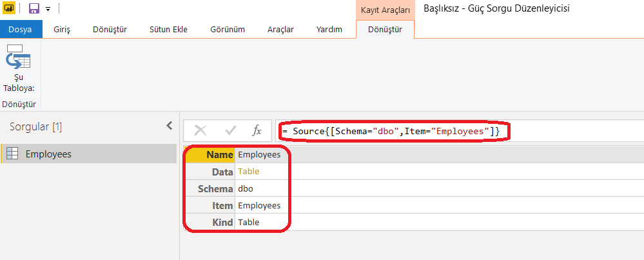The image size is (644, 260).
Task: Open the Table link in Data row
Action: click(x=248, y=172)
